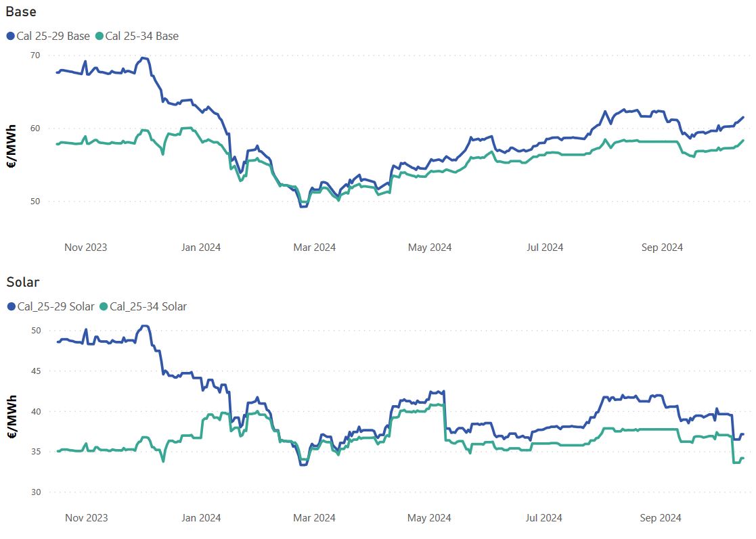Toggle the Cal_25-34 Solar legend label
756x539 pixels.
(148, 306)
